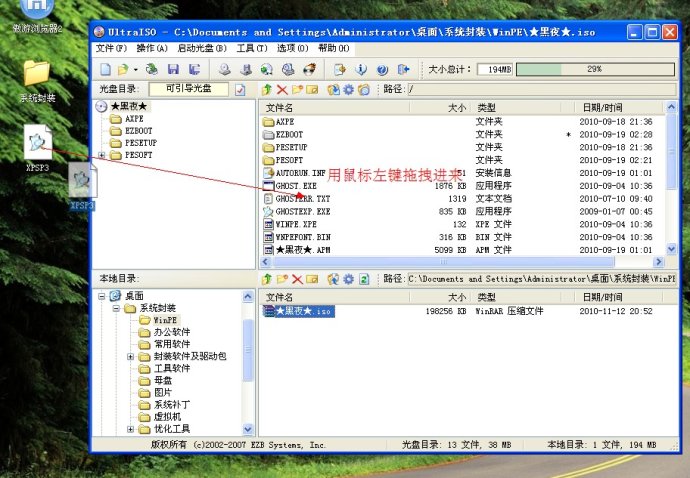Click green Refresh icon in local toolbar

tap(364, 279)
